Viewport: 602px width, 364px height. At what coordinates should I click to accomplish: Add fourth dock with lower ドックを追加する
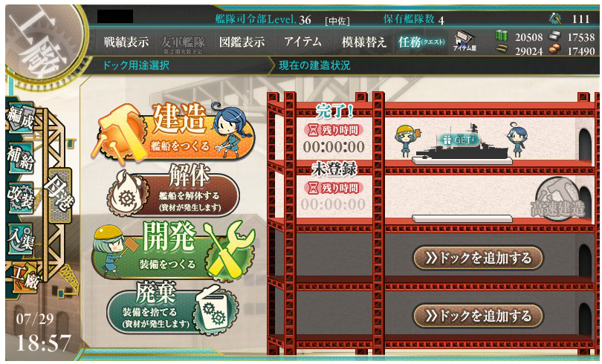[478, 316]
